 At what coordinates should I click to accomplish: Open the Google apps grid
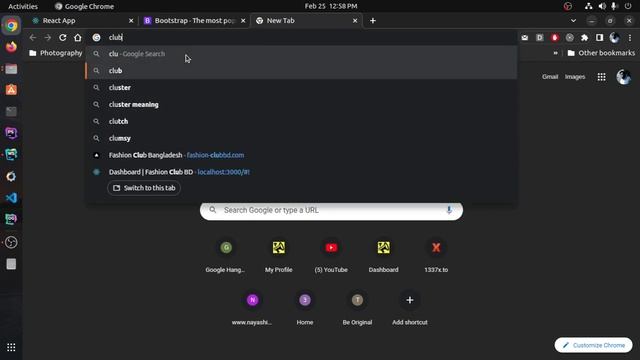click(601, 77)
